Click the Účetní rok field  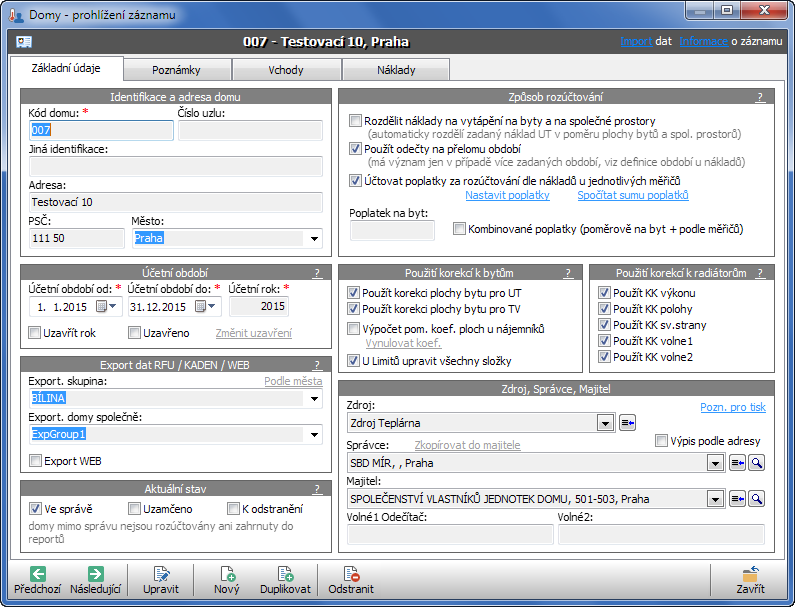coord(259,306)
